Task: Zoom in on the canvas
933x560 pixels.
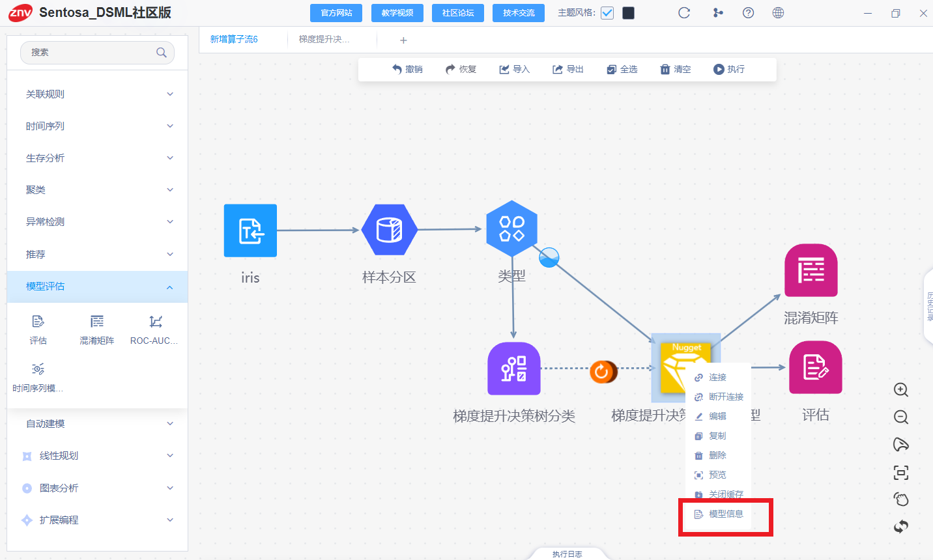Action: 901,390
